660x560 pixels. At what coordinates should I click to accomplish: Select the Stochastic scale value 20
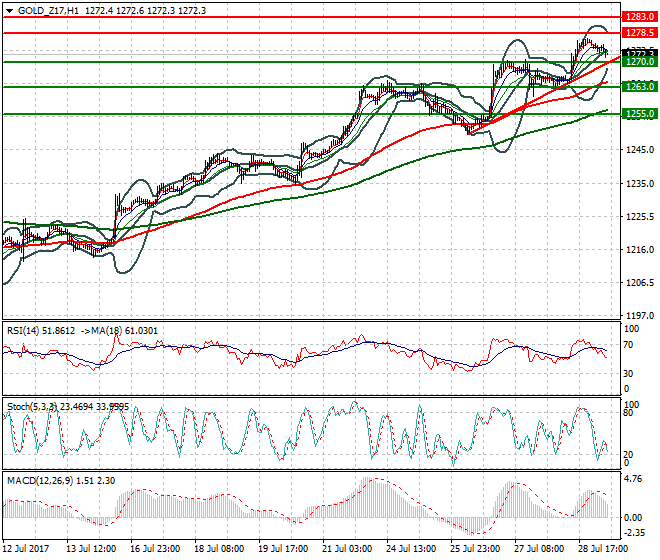coord(628,455)
